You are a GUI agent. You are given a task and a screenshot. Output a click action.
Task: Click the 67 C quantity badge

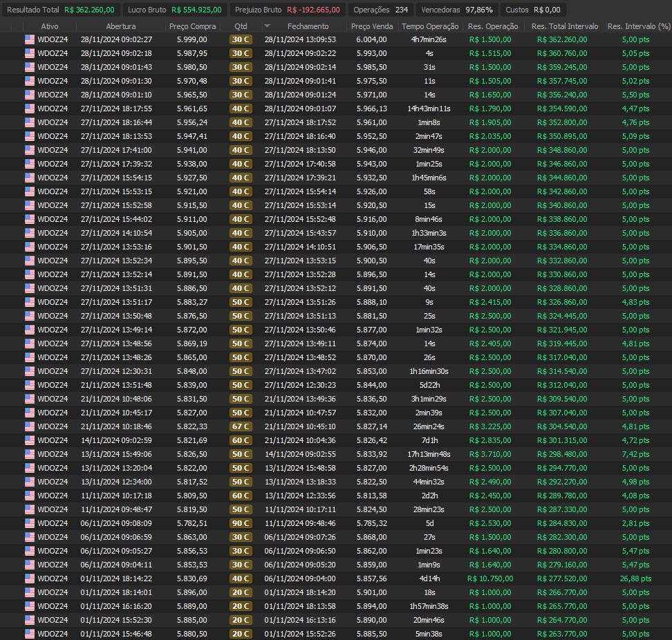[x=241, y=426]
